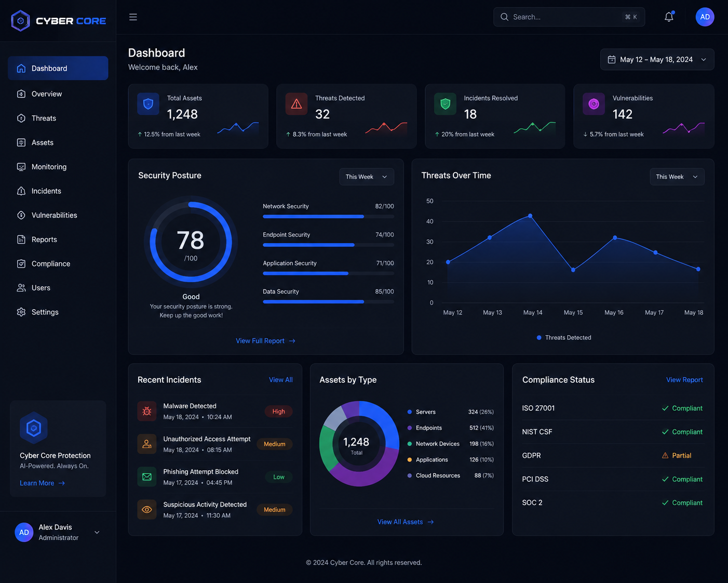Click the GDPR partial warning icon

point(665,455)
